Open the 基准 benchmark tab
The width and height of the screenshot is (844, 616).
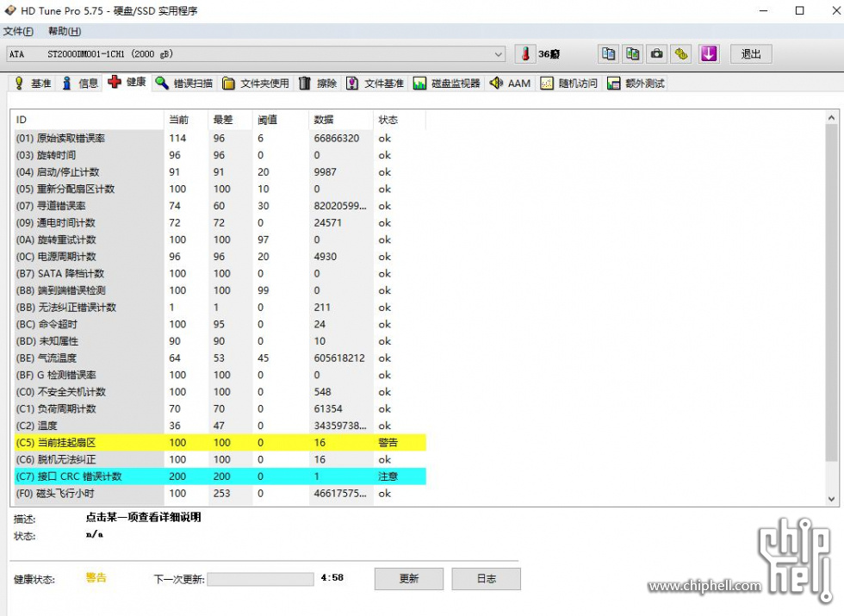tap(34, 83)
